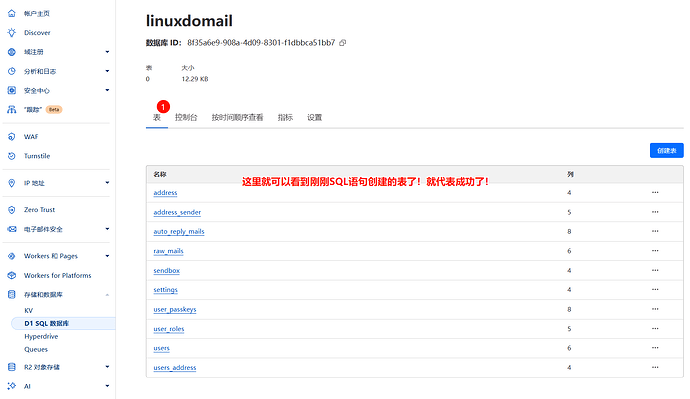The width and height of the screenshot is (690, 399).
Task: Open more options for address table
Action: point(655,192)
